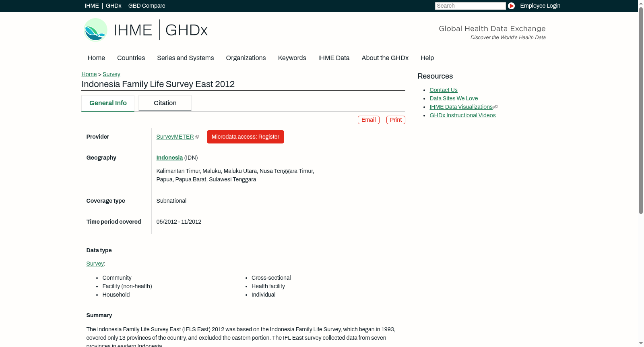This screenshot has width=644, height=347.
Task: Click the Print button
Action: 396,120
